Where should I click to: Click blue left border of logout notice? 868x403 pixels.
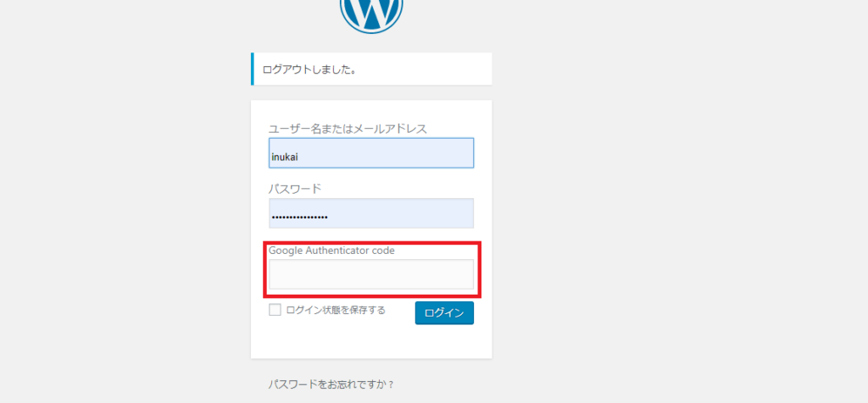click(252, 69)
